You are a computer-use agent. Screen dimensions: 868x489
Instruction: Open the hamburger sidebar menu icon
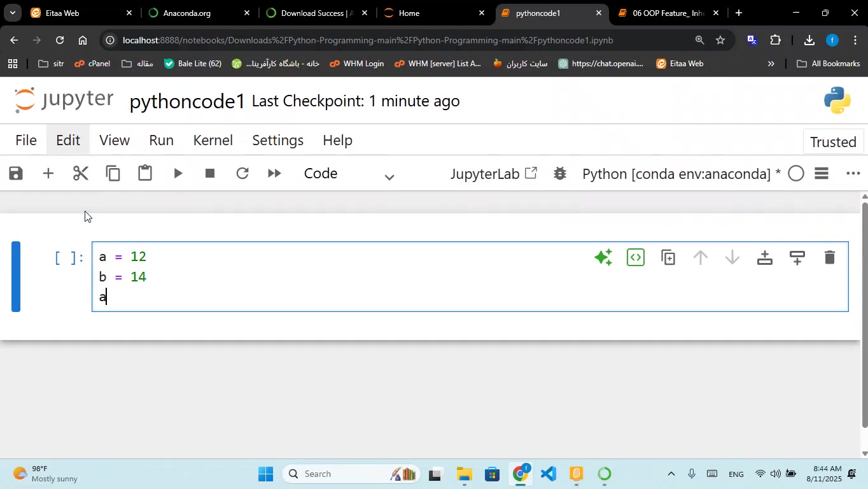[822, 173]
